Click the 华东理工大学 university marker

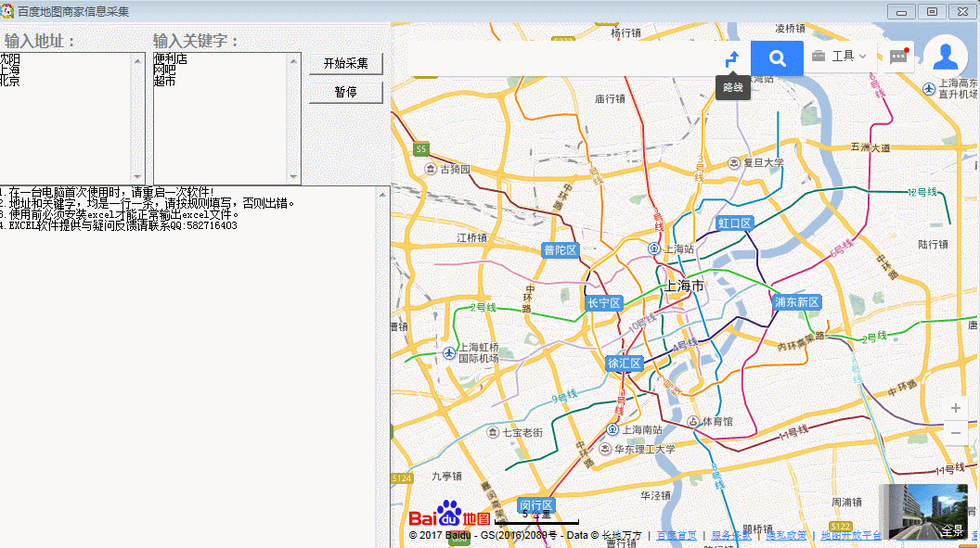[x=605, y=449]
